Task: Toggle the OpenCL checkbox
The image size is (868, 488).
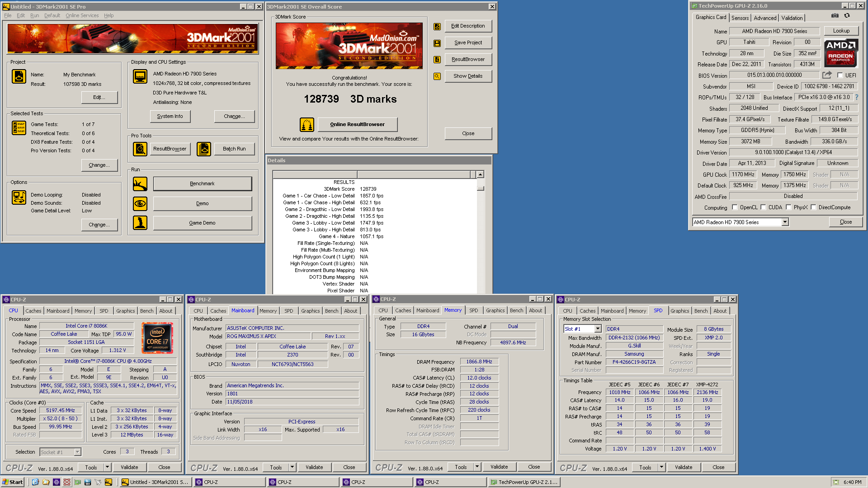Action: click(735, 207)
